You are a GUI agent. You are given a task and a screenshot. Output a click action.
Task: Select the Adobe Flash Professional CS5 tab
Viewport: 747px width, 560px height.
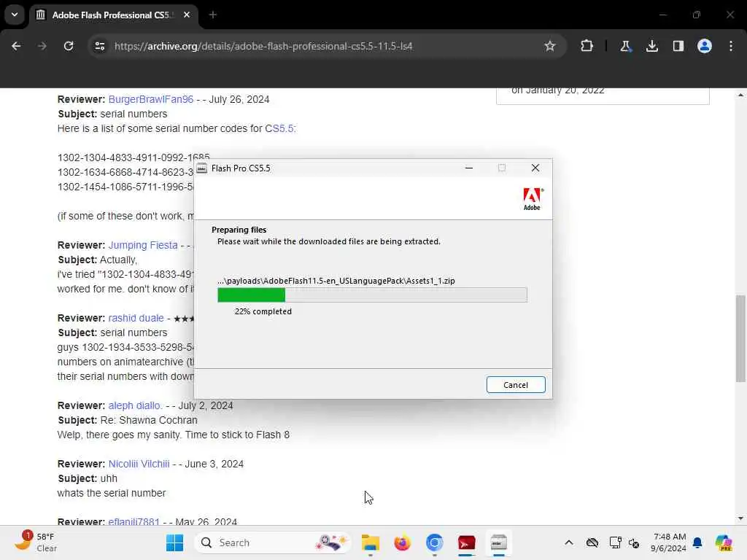coord(113,15)
